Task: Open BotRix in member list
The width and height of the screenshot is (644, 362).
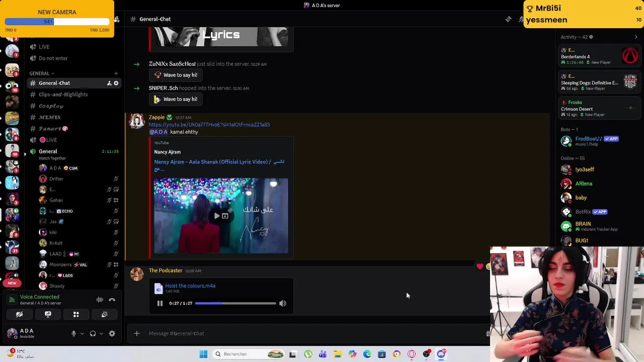Action: click(x=600, y=212)
